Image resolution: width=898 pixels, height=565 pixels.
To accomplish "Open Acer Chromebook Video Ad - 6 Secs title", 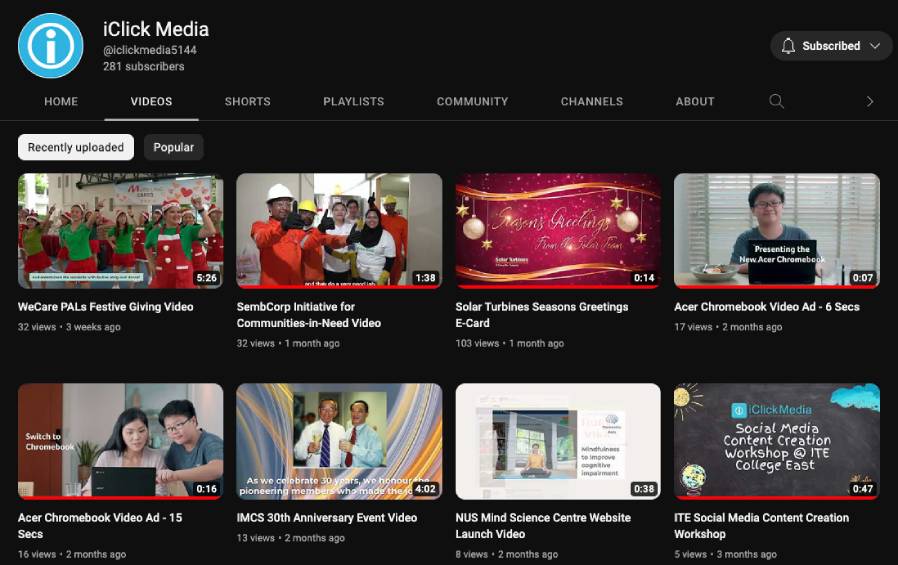I will coord(767,307).
